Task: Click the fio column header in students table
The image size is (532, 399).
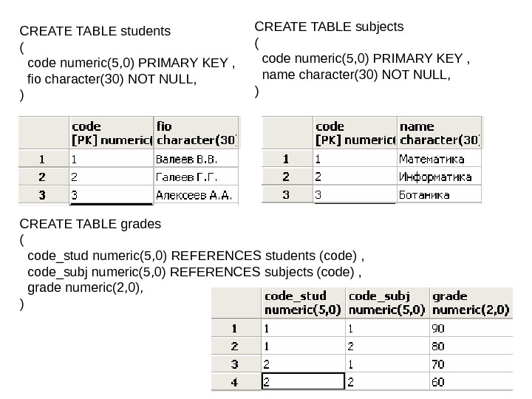Action: click(196, 132)
